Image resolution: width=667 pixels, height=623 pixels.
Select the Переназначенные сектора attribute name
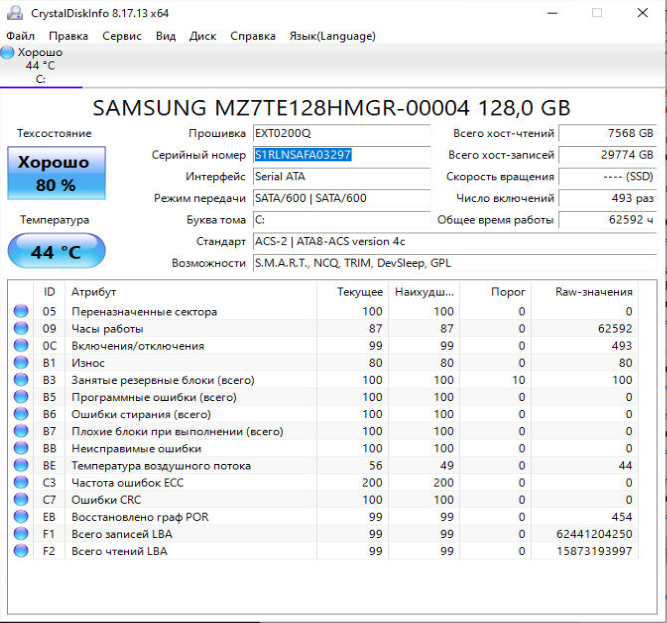pos(144,312)
